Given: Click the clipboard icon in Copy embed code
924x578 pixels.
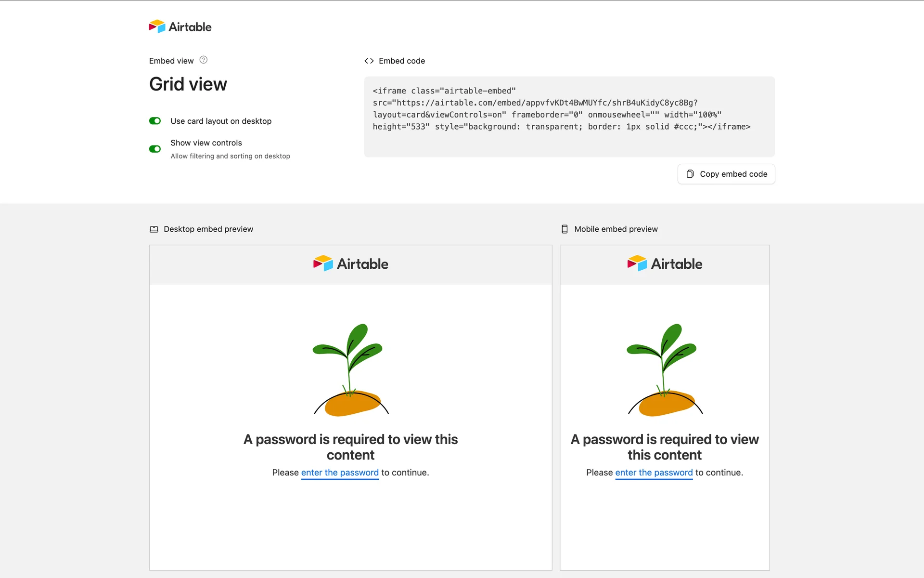Looking at the screenshot, I should (690, 174).
